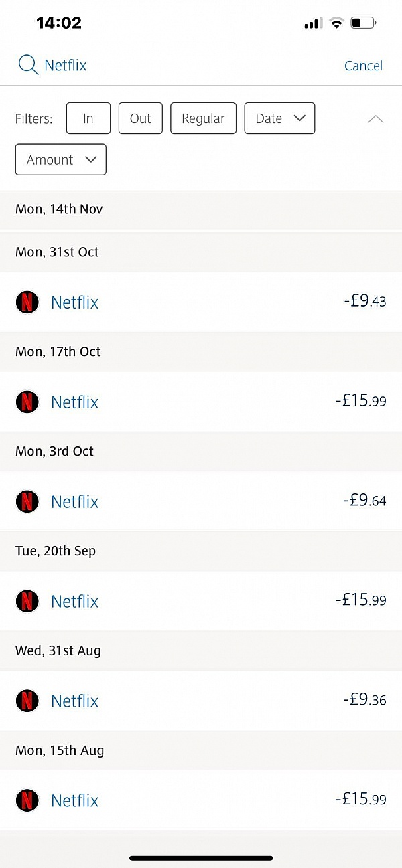
Task: Tap the battery indicator icon
Action: [x=363, y=22]
